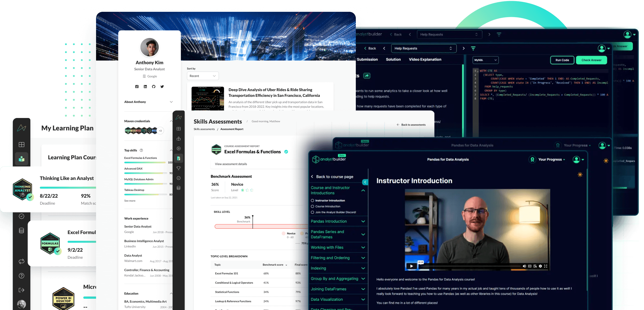The width and height of the screenshot is (644, 310).
Task: Open the Sort by Recent dropdown
Action: [x=203, y=76]
